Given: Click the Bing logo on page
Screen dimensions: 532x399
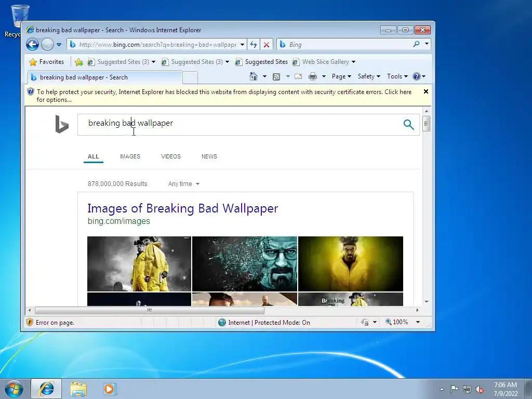Looking at the screenshot, I should pyautogui.click(x=62, y=124).
